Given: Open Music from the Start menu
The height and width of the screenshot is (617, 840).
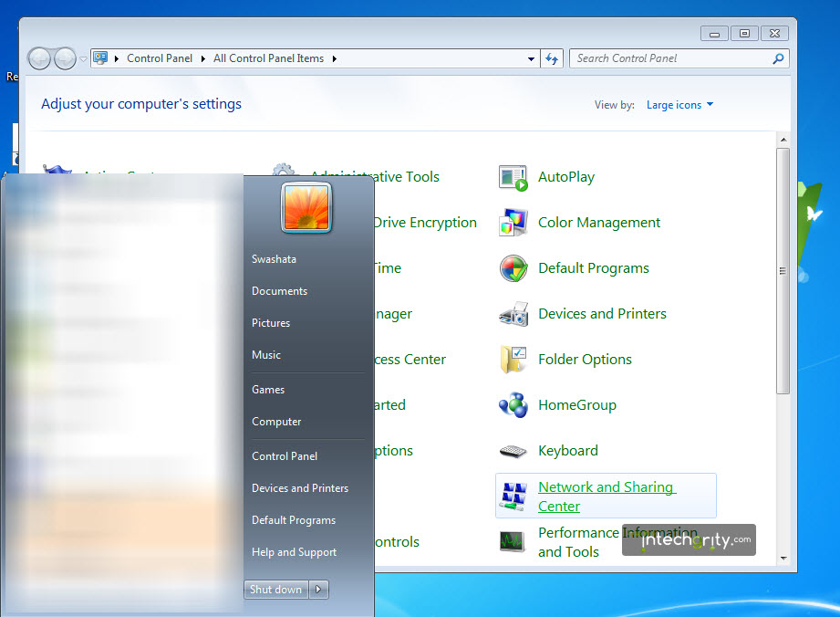Looking at the screenshot, I should (x=266, y=355).
